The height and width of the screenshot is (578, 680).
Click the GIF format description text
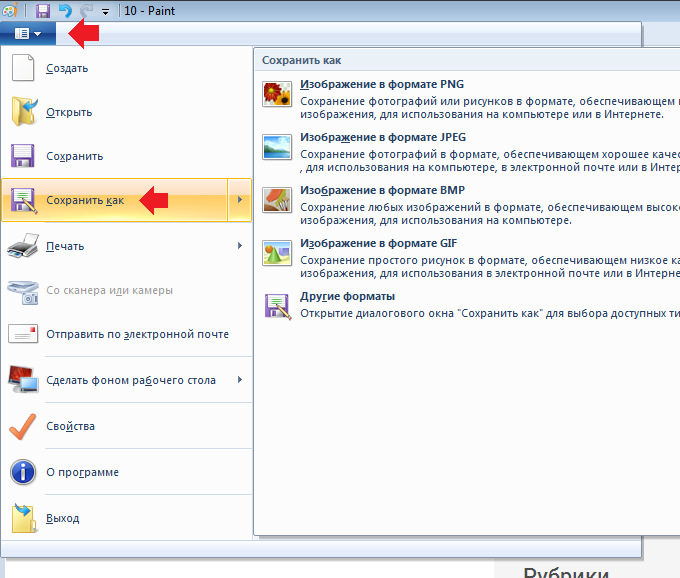490,267
